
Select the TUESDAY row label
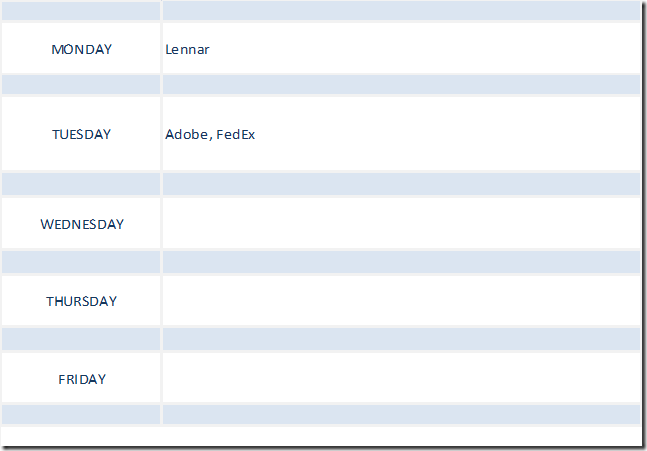82,134
